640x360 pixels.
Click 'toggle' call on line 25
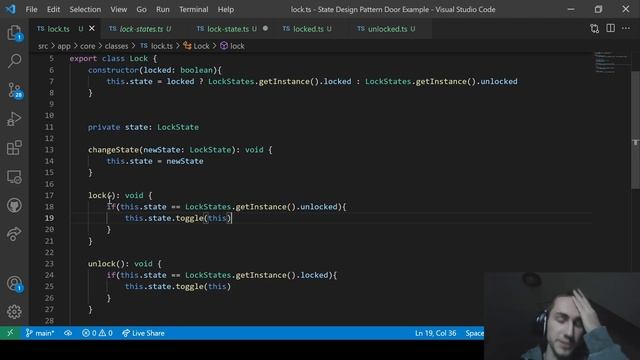click(189, 287)
